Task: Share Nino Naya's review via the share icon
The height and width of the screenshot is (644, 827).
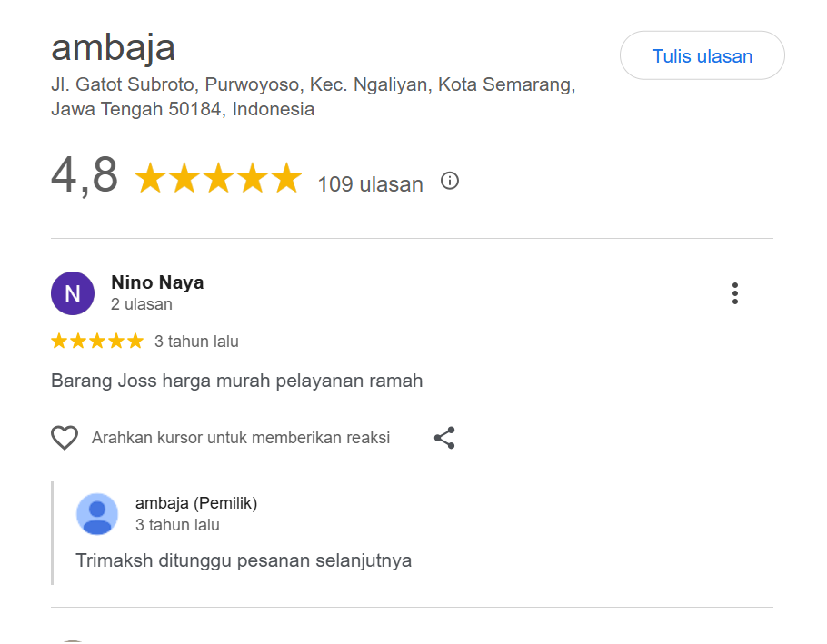Action: click(x=444, y=438)
